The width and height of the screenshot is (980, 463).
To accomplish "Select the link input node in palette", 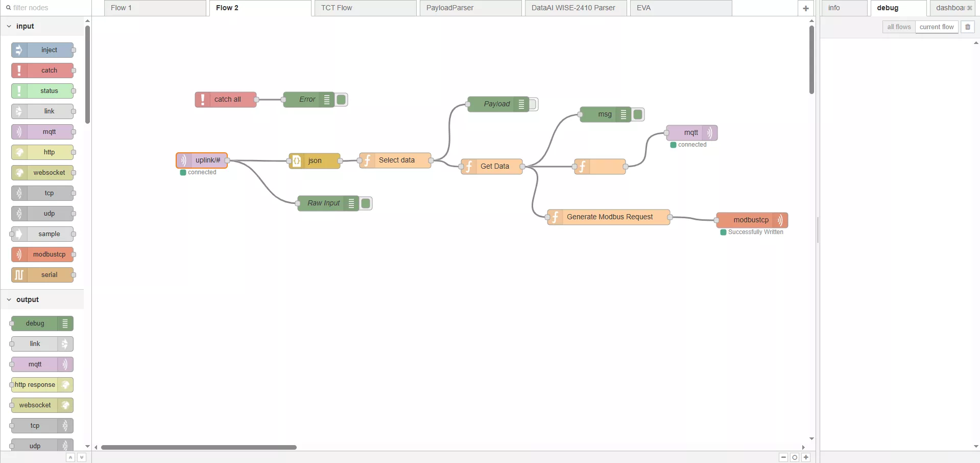I will click(42, 111).
